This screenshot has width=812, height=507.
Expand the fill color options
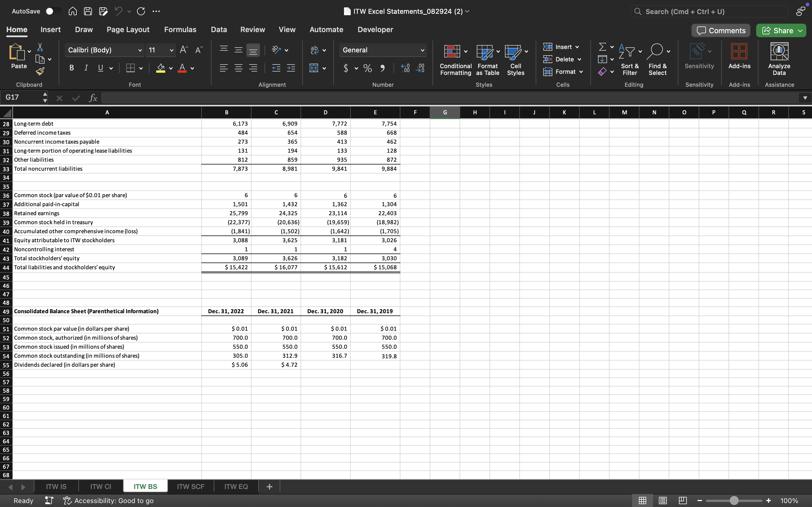(171, 68)
